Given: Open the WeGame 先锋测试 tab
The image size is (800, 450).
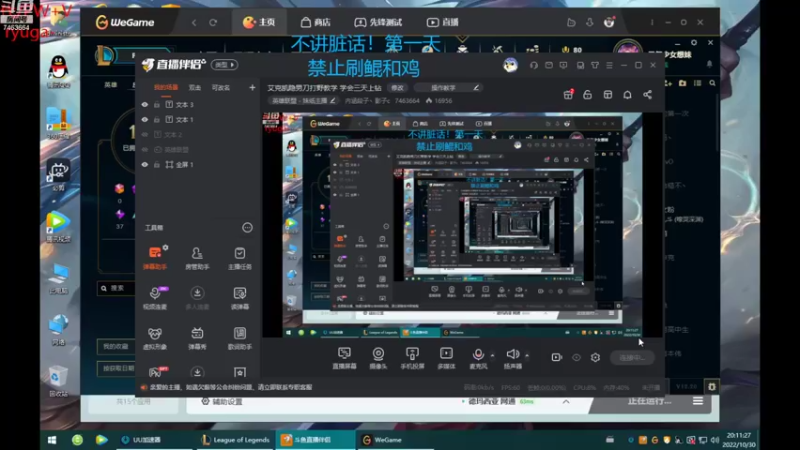Looking at the screenshot, I should 379,22.
